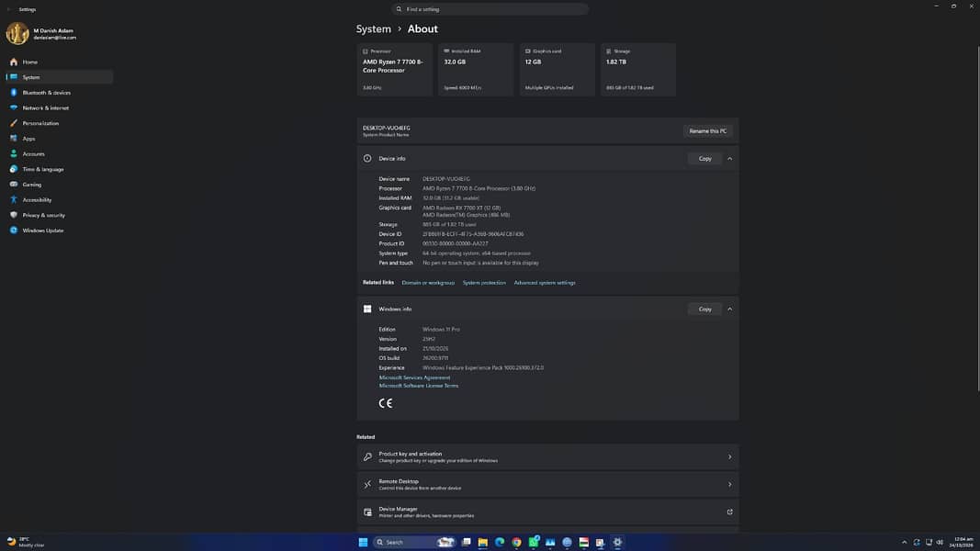Open the System protection link

[x=484, y=283]
